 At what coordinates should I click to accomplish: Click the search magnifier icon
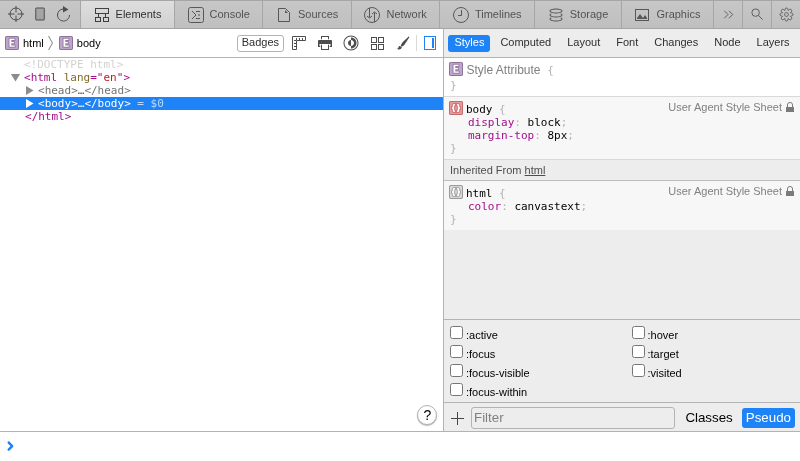757,14
